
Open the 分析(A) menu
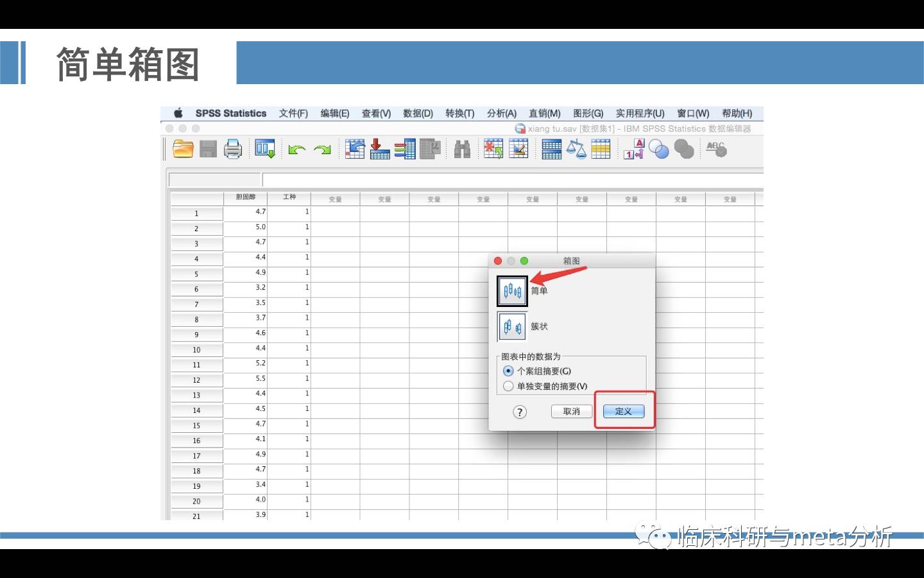click(x=501, y=114)
